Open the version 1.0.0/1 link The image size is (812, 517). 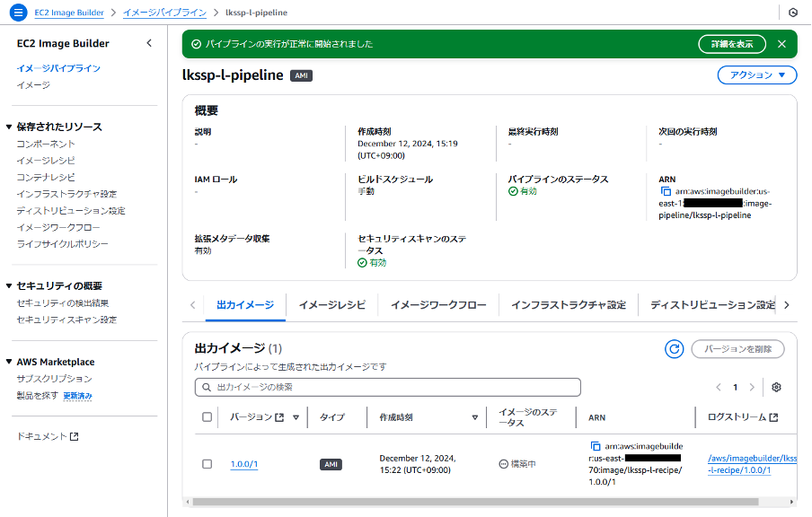tap(244, 464)
